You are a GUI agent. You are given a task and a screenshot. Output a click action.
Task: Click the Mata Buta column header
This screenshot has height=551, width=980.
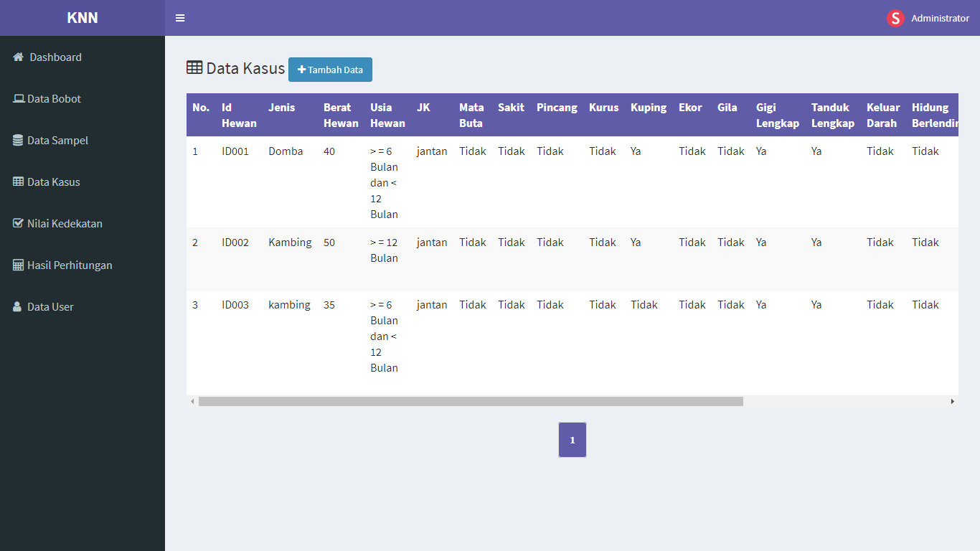click(x=472, y=115)
